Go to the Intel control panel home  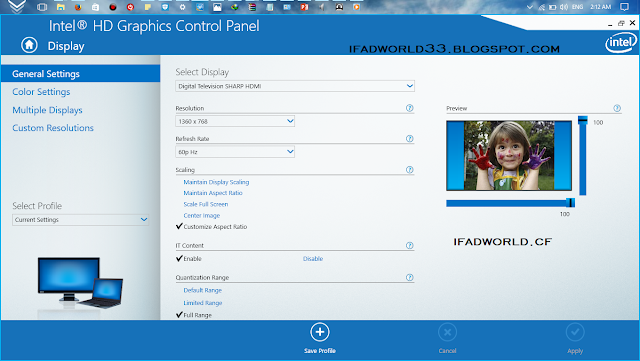click(x=29, y=45)
